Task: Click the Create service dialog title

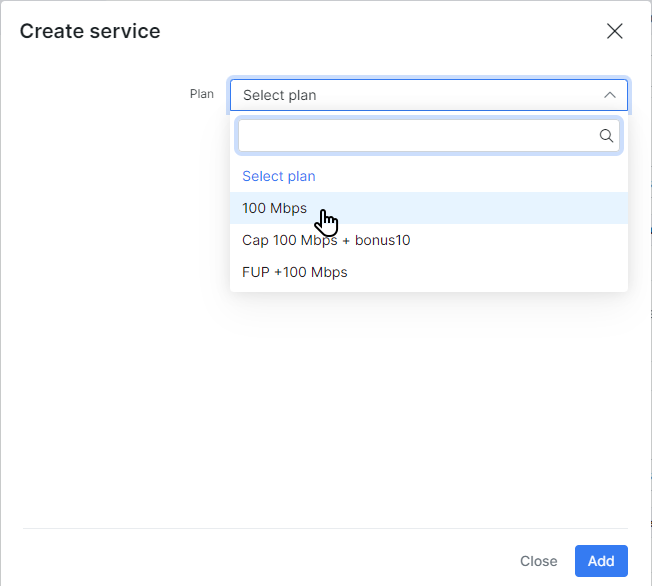Action: 90,31
